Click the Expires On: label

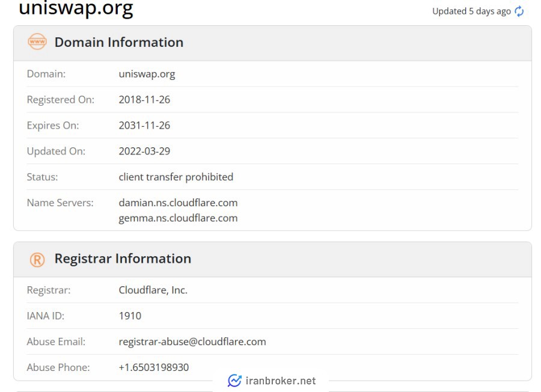(x=53, y=126)
